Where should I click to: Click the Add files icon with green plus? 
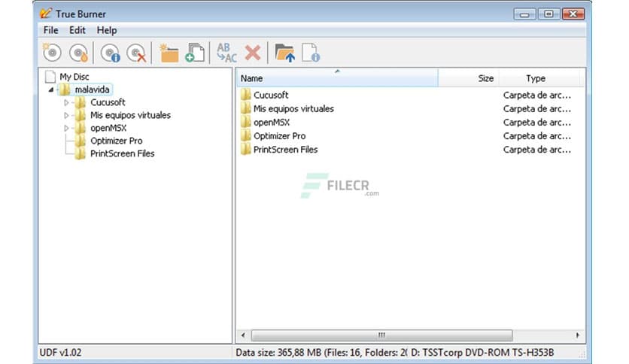pos(195,53)
